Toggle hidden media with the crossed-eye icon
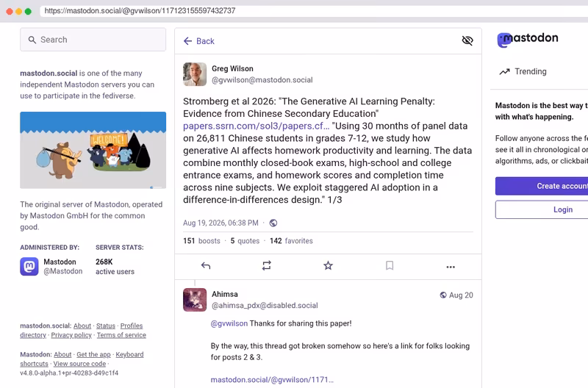This screenshot has width=588, height=388. coord(467,40)
